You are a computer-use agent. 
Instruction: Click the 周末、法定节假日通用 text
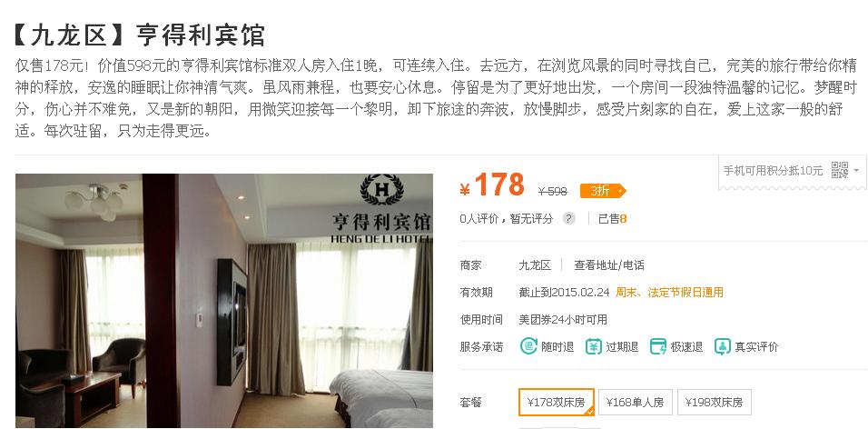tap(669, 292)
